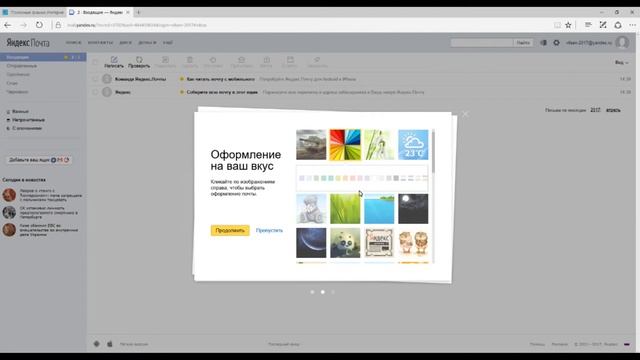Screen dimensions: 640x360
Task: Select the first pagination dot under dialog
Action: [312, 292]
